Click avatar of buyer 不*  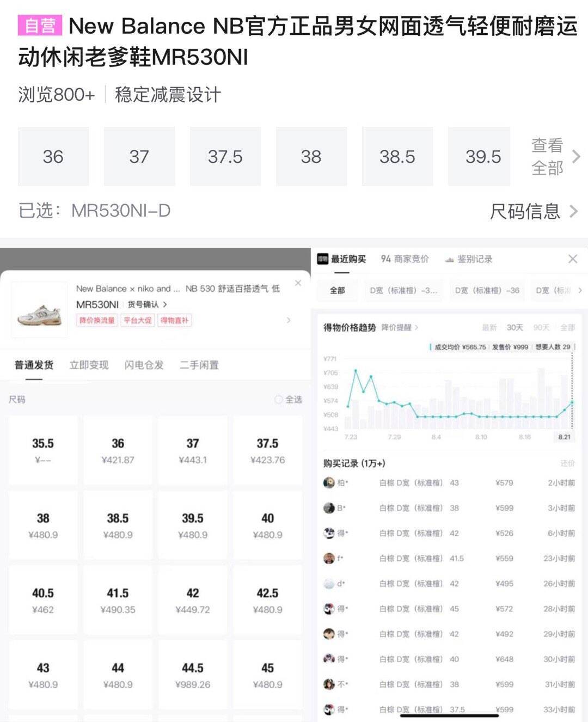(x=329, y=684)
